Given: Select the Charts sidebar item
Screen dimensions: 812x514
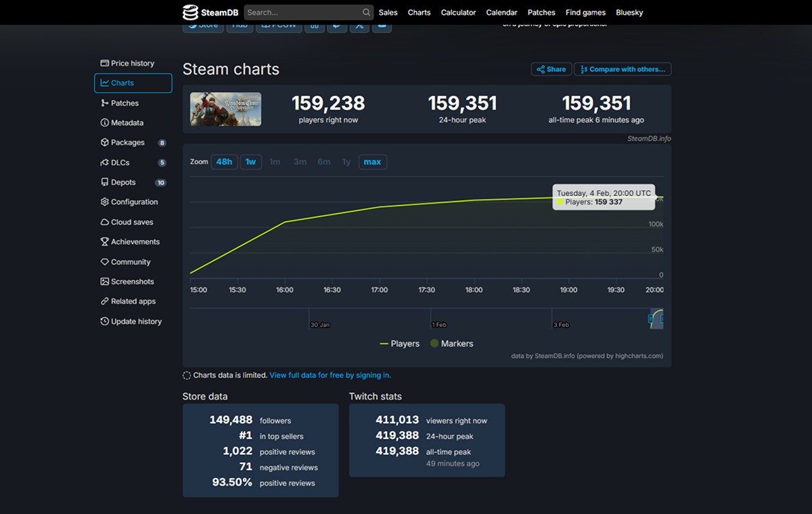Looking at the screenshot, I should (133, 83).
